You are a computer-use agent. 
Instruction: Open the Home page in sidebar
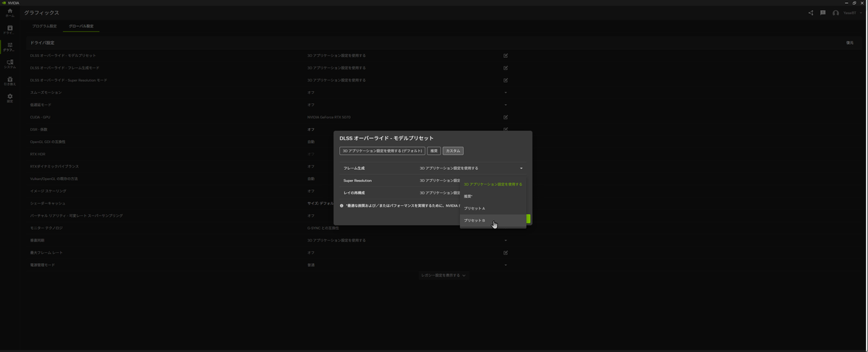point(9,12)
